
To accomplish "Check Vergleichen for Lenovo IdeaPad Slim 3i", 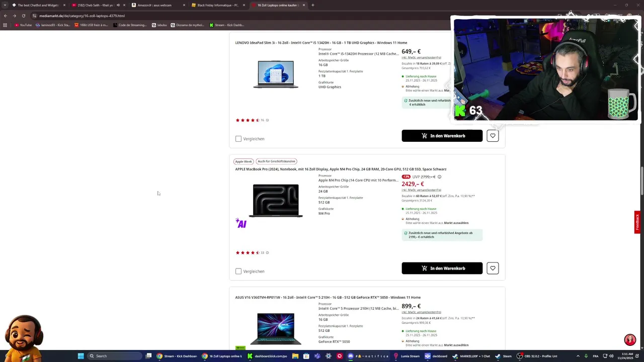I will point(238,139).
